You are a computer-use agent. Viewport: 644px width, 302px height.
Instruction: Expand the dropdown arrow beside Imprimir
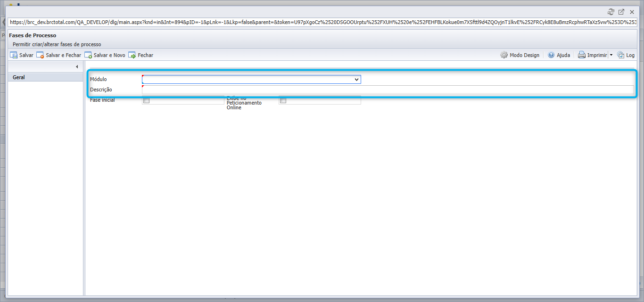point(611,55)
